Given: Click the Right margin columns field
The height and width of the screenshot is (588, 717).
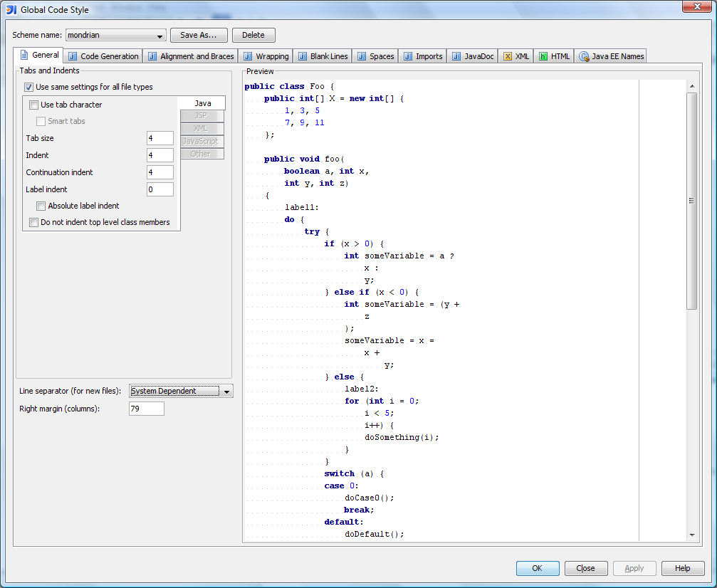Looking at the screenshot, I should click(146, 409).
